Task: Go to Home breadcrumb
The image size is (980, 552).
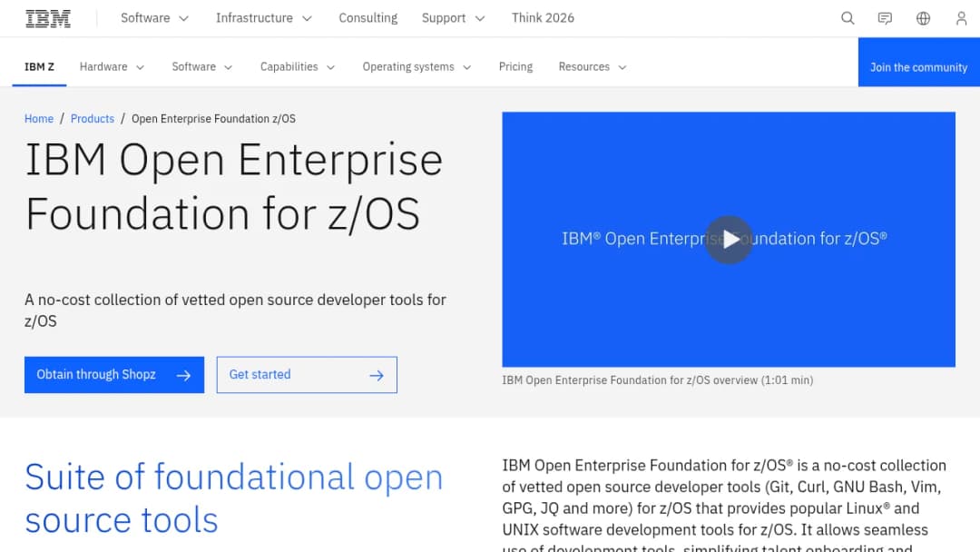Action: [39, 119]
